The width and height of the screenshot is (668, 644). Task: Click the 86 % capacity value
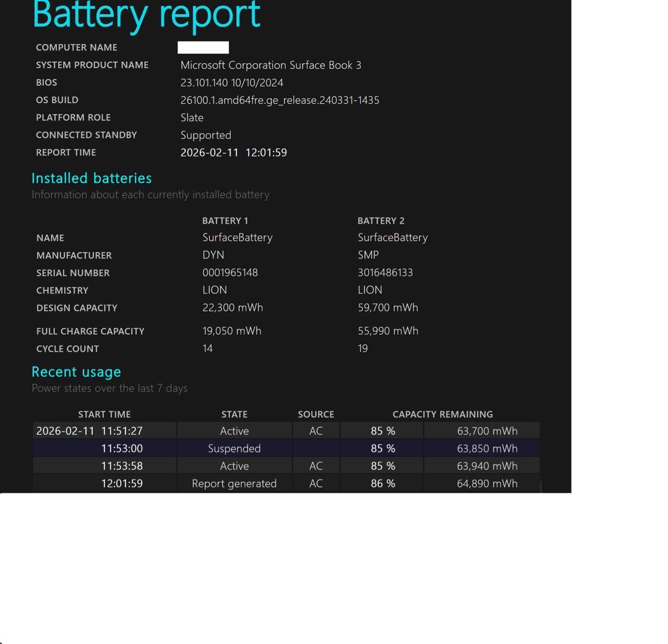pos(382,483)
